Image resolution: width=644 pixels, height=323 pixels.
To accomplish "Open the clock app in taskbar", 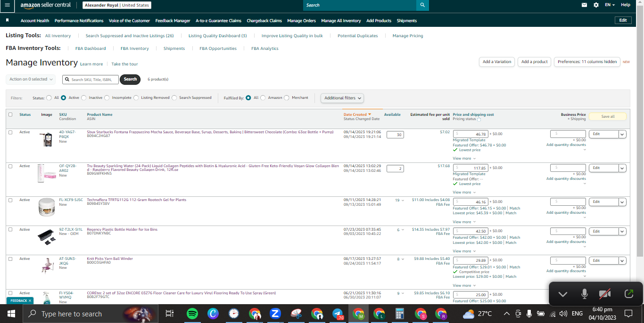I will coord(234,314).
